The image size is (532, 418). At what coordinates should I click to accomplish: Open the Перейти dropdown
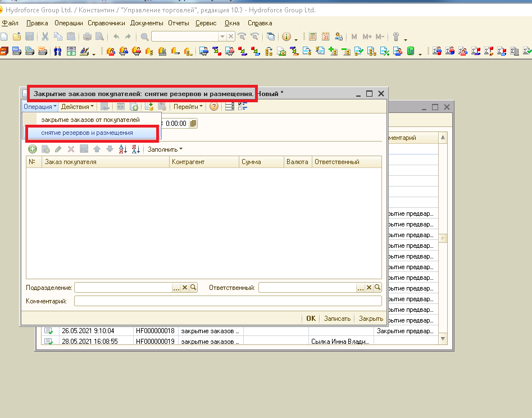tap(188, 107)
